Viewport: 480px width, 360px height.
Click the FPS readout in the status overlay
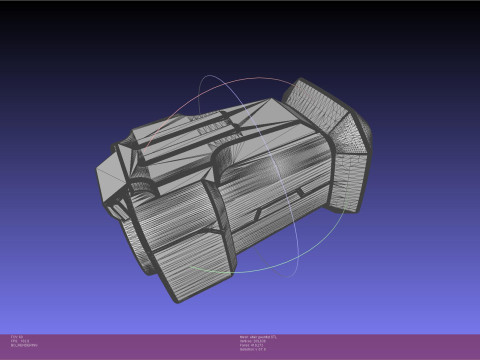[x=20, y=341]
